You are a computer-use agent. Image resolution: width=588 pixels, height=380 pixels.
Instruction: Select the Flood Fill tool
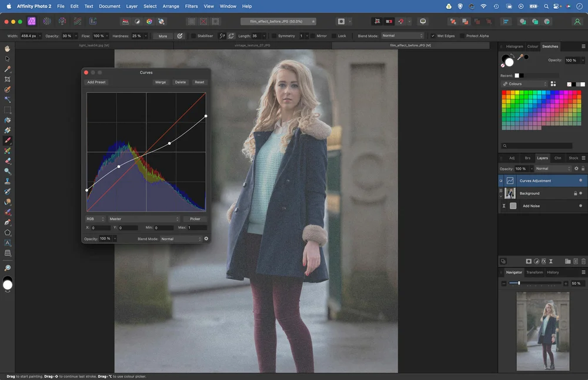(8, 120)
